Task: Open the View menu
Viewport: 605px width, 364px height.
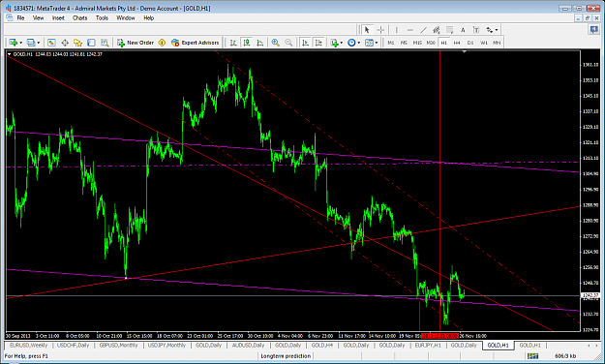Action: click(x=38, y=17)
